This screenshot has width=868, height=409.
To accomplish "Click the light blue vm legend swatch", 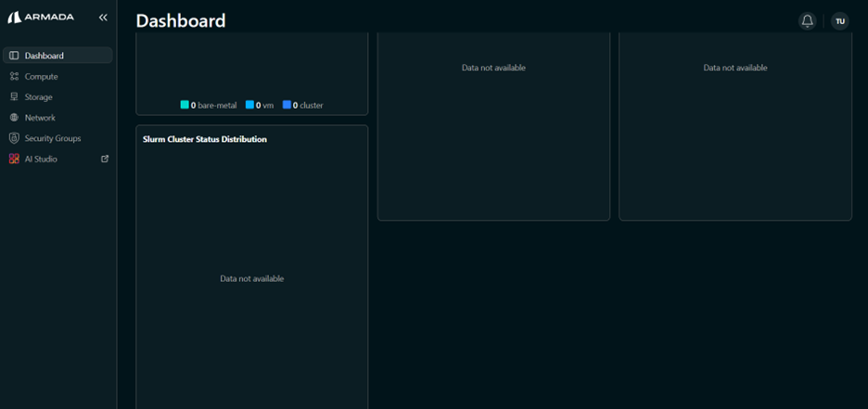I will pyautogui.click(x=249, y=105).
